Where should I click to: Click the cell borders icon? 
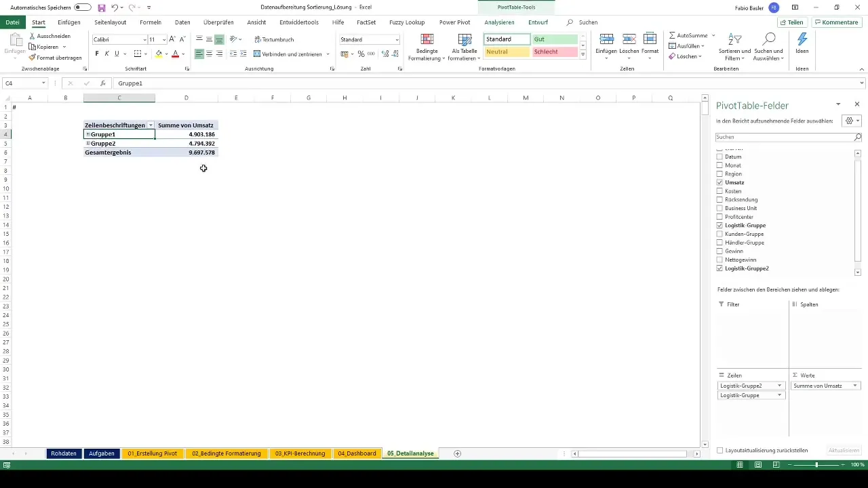[x=138, y=54]
